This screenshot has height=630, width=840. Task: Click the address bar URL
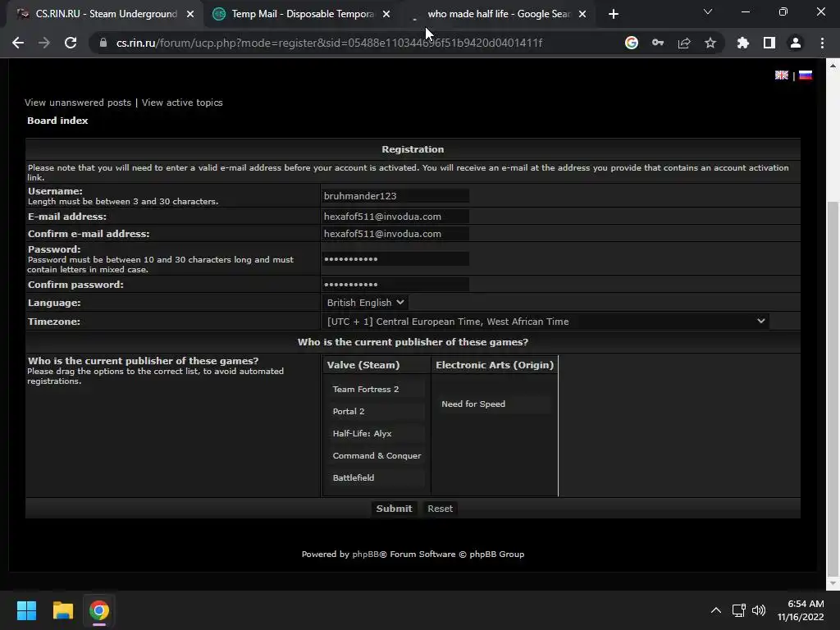point(329,43)
